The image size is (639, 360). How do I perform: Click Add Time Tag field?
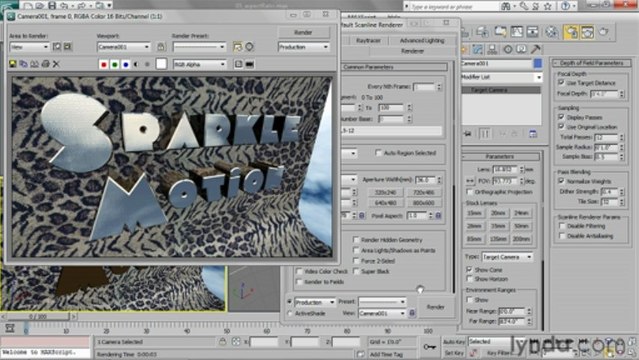(x=386, y=354)
